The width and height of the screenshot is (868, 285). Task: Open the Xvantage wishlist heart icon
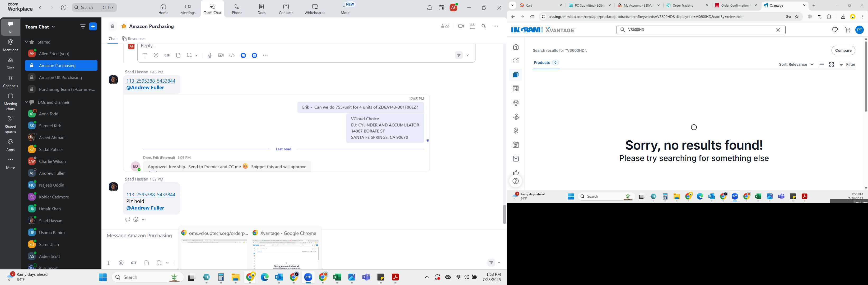coord(834,30)
